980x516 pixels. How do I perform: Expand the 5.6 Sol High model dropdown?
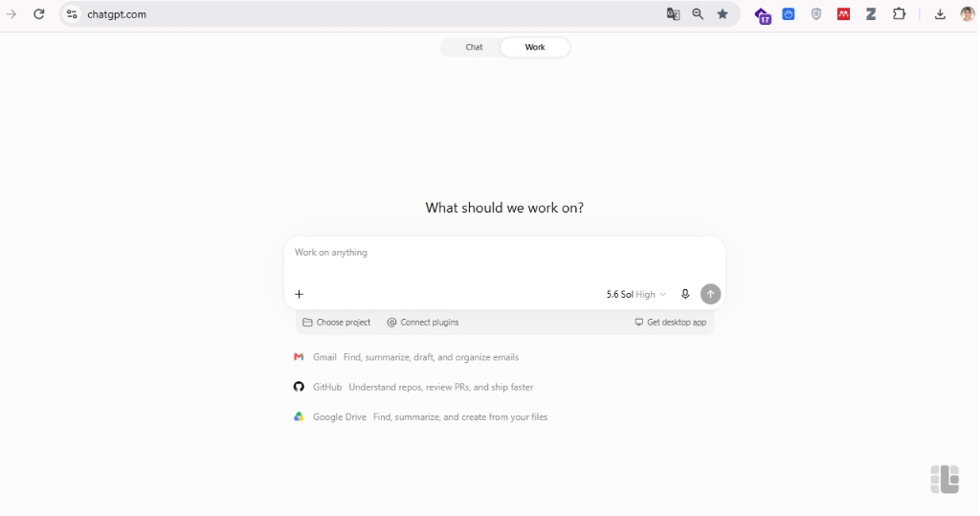(x=636, y=295)
